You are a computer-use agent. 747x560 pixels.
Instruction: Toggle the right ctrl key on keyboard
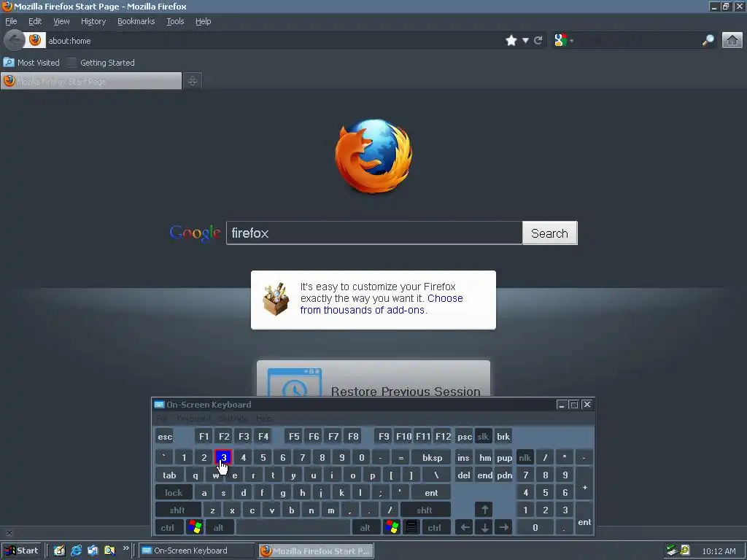435,528
